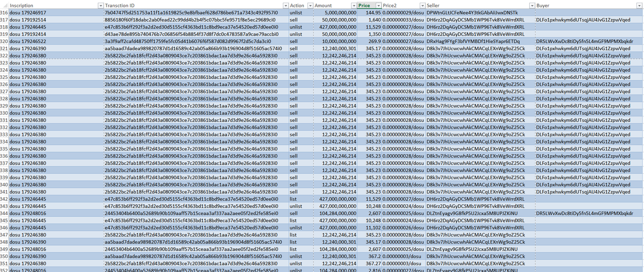Select price cell '269.9'

370,41
